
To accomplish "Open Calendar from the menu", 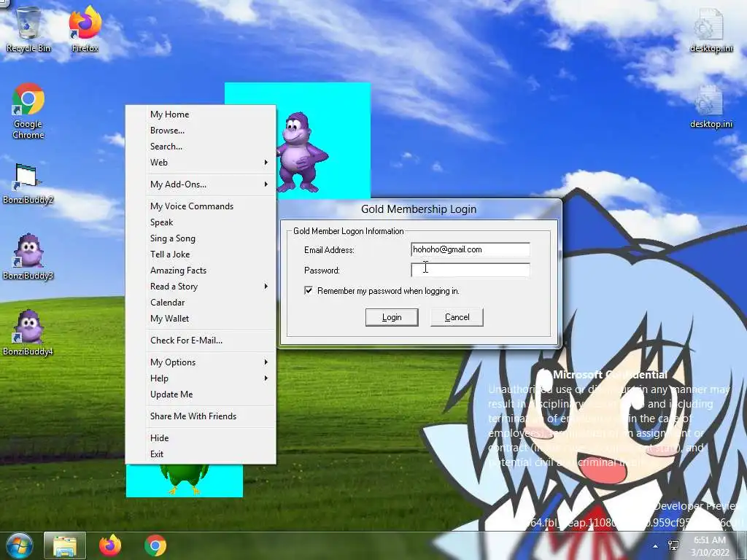I will pos(209,303).
